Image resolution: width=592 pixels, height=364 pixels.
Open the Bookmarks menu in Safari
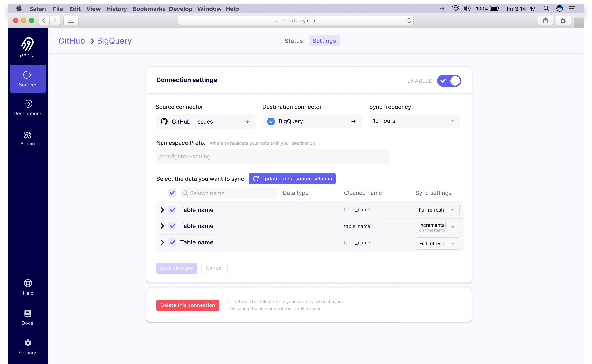(149, 9)
